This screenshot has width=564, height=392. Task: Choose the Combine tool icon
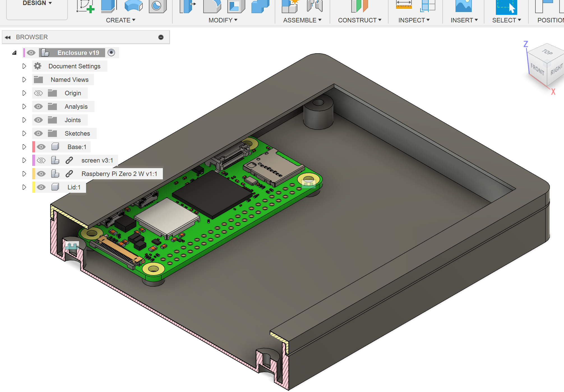(260, 6)
